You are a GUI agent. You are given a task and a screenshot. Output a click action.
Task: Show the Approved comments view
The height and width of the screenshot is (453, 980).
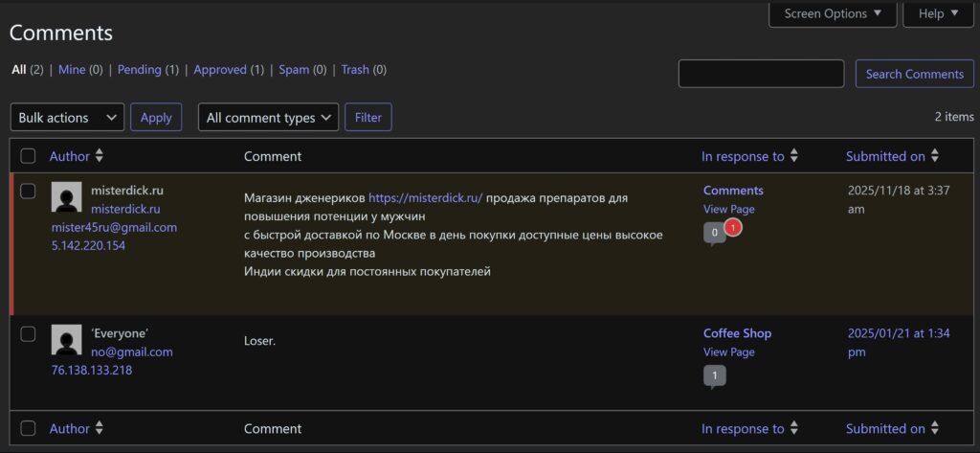pyautogui.click(x=220, y=70)
